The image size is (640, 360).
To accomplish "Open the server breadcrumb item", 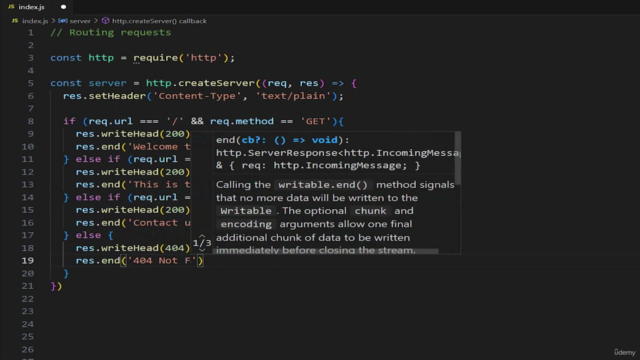I will pyautogui.click(x=80, y=21).
